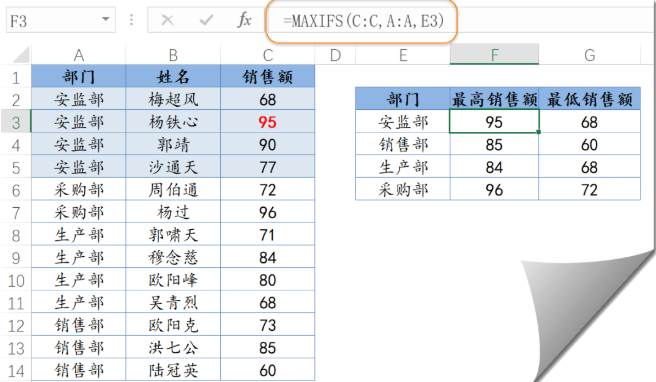
Task: Click the red 95 sales cell
Action: (268, 122)
